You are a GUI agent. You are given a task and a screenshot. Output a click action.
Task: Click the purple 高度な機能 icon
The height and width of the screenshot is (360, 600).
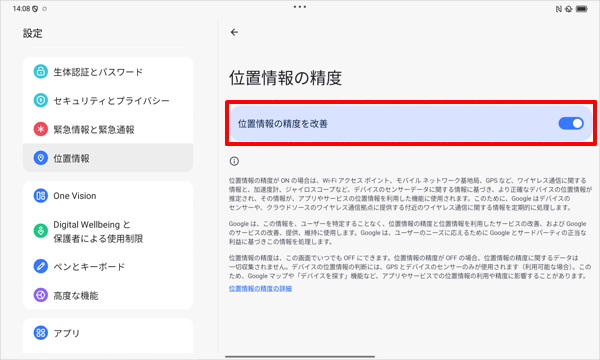click(41, 295)
